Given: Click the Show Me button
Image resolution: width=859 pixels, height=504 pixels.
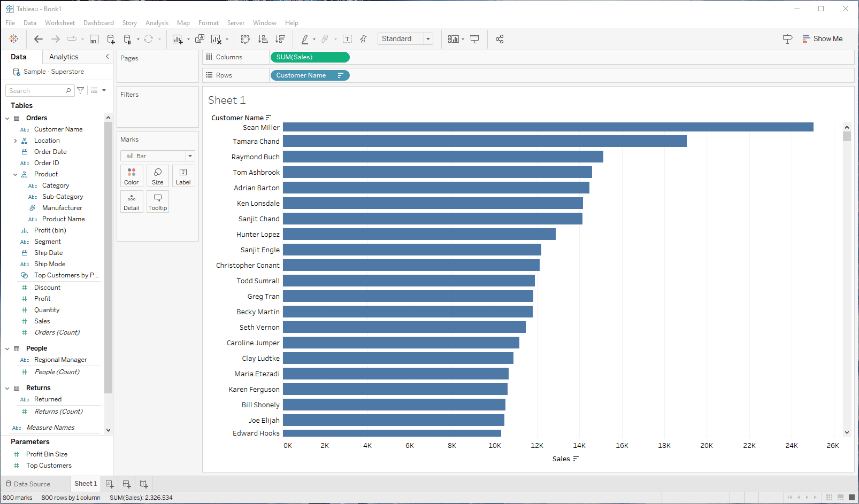Looking at the screenshot, I should point(822,39).
